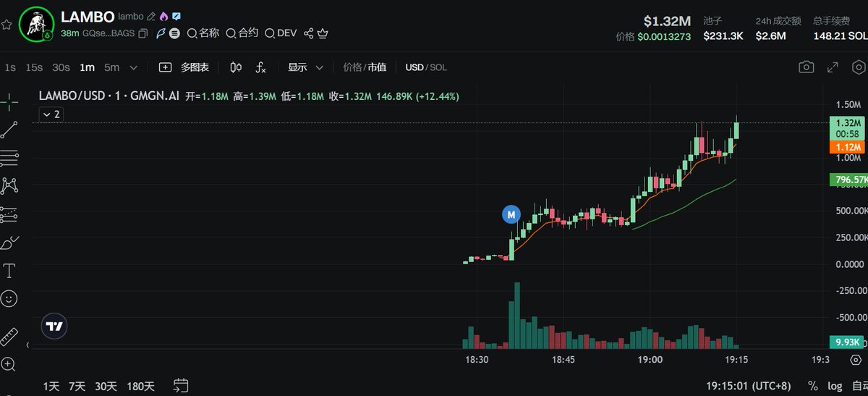Click the pencil edit icon beside lambo
Viewport: 868px width, 396px height.
(x=150, y=16)
